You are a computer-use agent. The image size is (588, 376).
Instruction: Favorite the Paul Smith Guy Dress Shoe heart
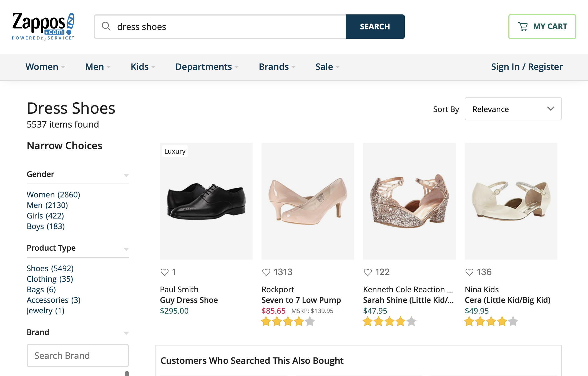pyautogui.click(x=165, y=272)
